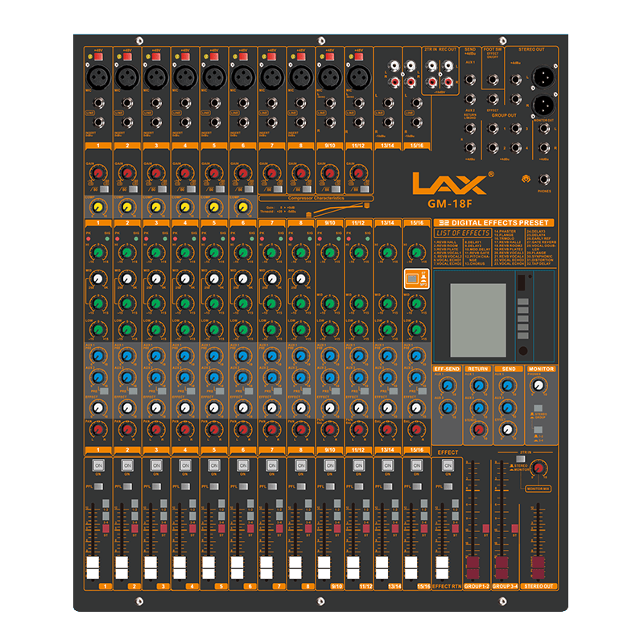Screen dimensions: 644x644
Task: Toggle the Effect return ON button
Action: point(448,465)
